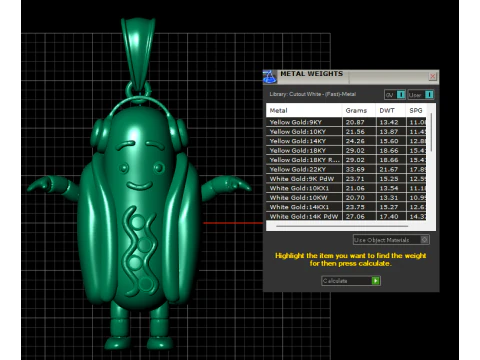Click the SPG column header
The image size is (480, 360).
416,110
